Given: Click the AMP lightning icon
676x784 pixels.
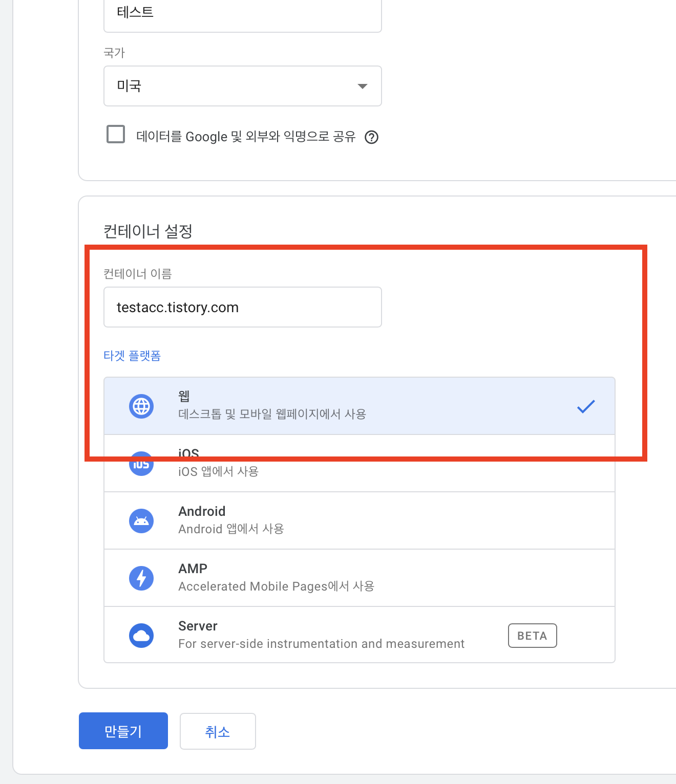Looking at the screenshot, I should (141, 578).
